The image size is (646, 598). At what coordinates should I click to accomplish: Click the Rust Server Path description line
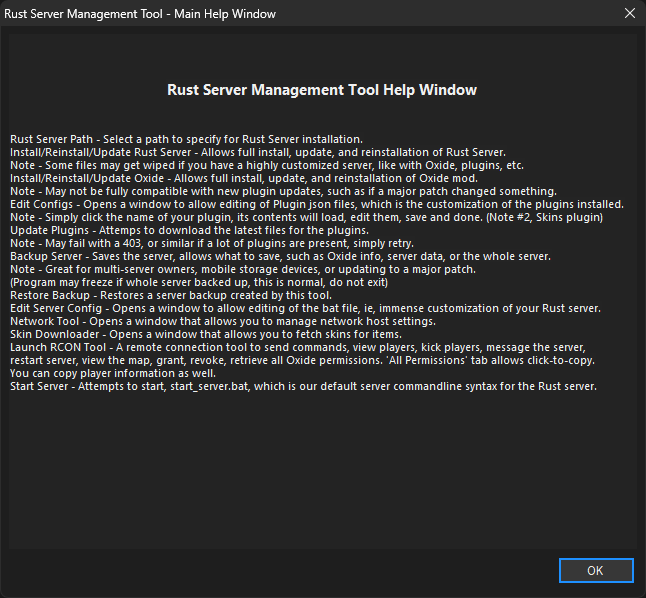186,138
